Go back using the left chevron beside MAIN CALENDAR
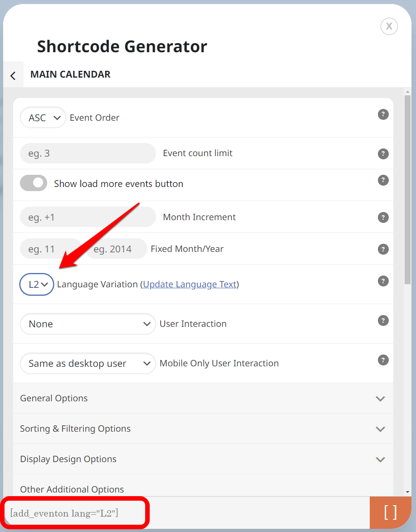The image size is (416, 532). click(13, 75)
